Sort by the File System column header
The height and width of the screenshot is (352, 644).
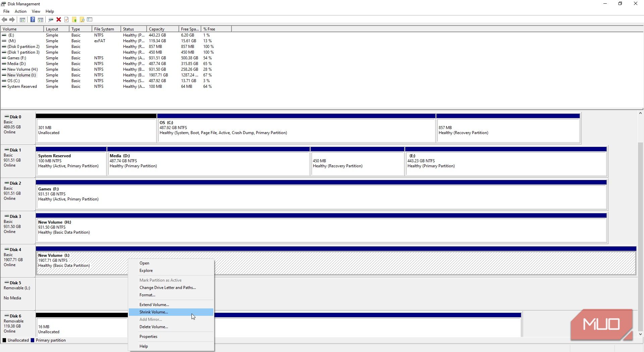(x=106, y=29)
